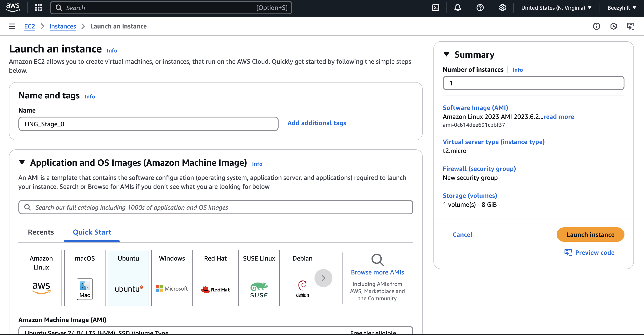The height and width of the screenshot is (335, 644).
Task: Open the region selector United States (N. Virginia)
Action: tap(556, 8)
